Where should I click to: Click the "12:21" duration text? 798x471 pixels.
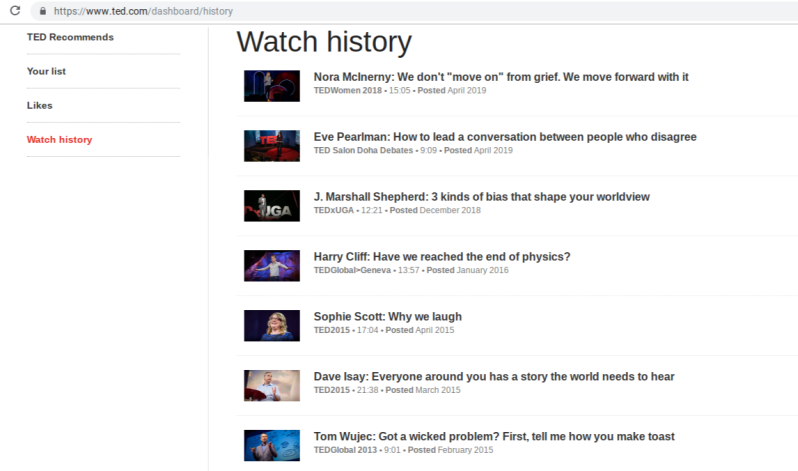click(x=372, y=210)
